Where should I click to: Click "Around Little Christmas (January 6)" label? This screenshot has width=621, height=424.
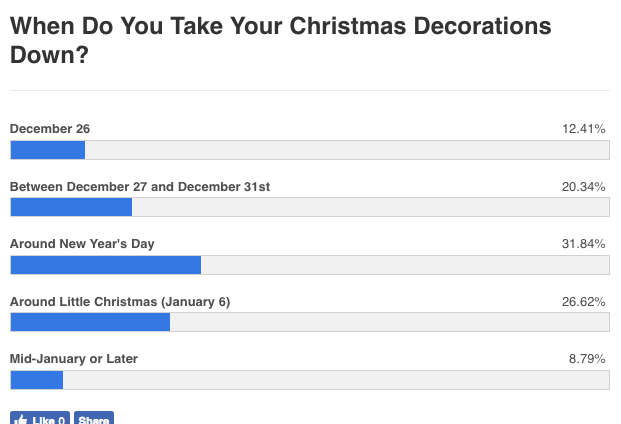(x=120, y=301)
